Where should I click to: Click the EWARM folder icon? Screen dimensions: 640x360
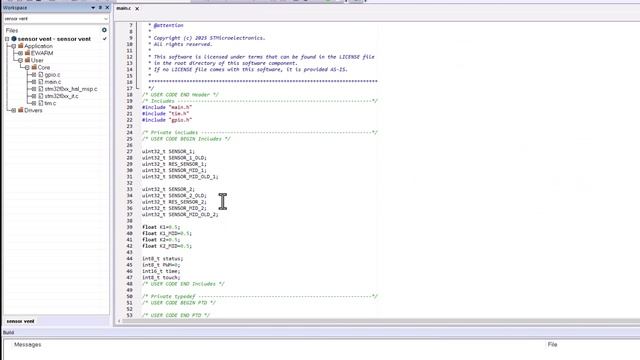(27, 53)
